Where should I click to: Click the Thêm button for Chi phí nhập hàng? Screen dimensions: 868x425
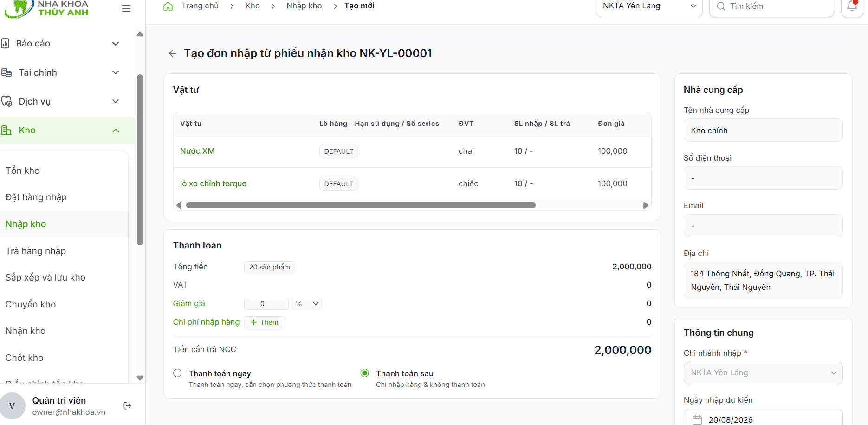click(264, 322)
